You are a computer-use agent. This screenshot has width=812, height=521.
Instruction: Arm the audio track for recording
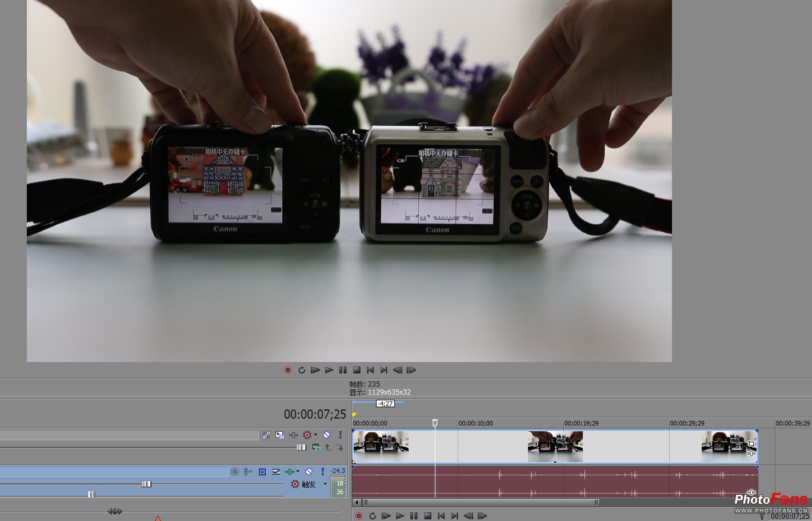coord(234,472)
